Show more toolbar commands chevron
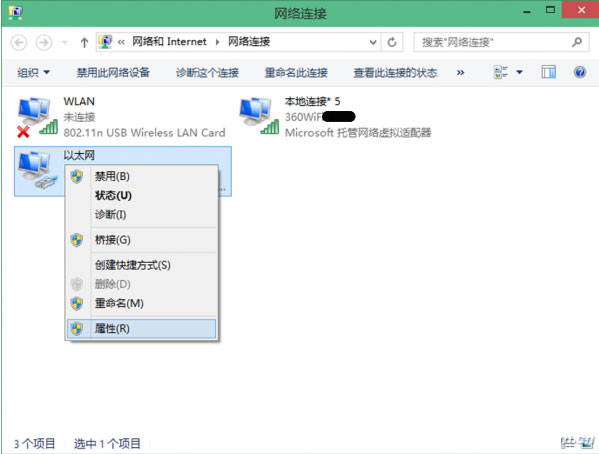Screen dimensions: 599x454 tap(461, 72)
